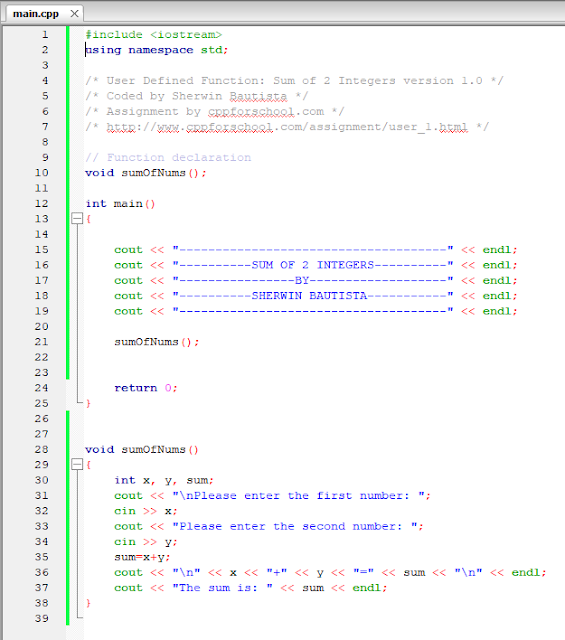Click the closing brace on line 38
The width and height of the screenshot is (565, 640).
88,603
